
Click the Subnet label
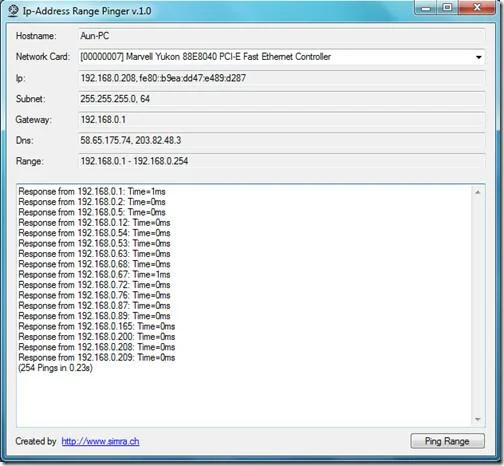tap(30, 99)
